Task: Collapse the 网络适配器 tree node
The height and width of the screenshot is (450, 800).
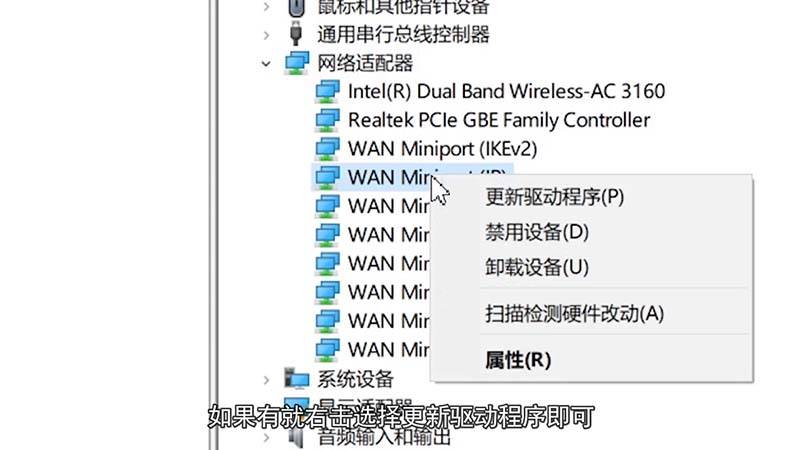Action: click(266, 64)
